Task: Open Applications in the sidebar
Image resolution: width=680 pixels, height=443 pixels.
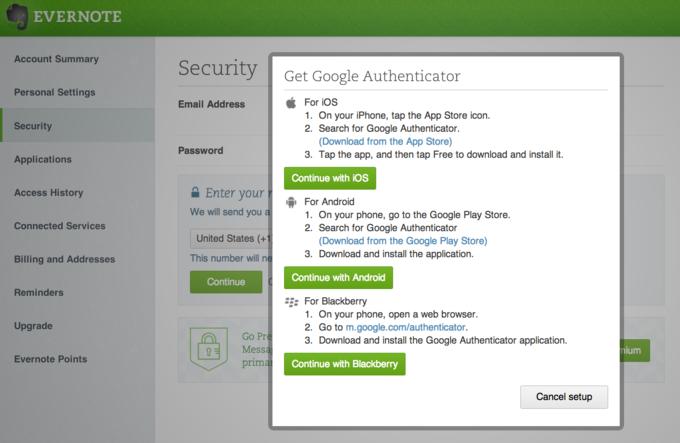Action: click(x=43, y=159)
